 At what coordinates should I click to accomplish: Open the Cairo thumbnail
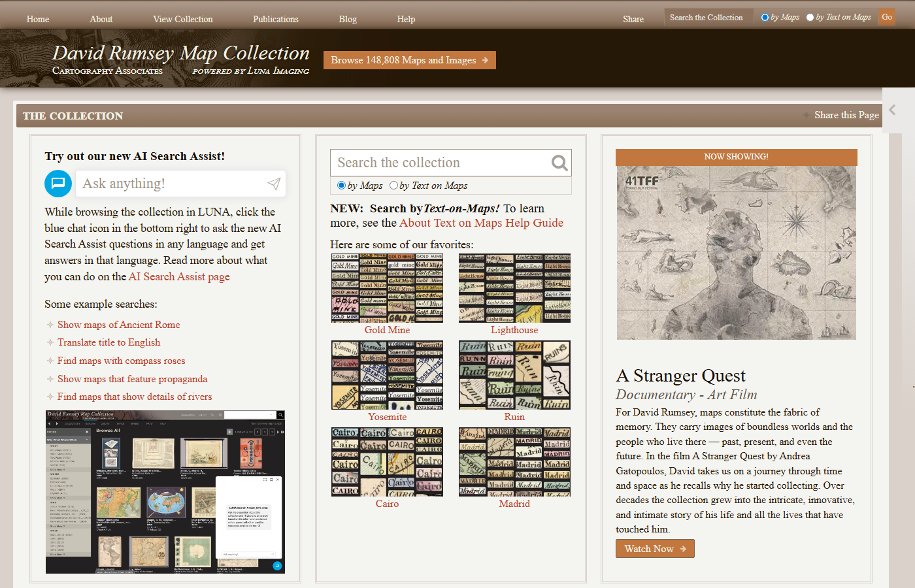(387, 462)
